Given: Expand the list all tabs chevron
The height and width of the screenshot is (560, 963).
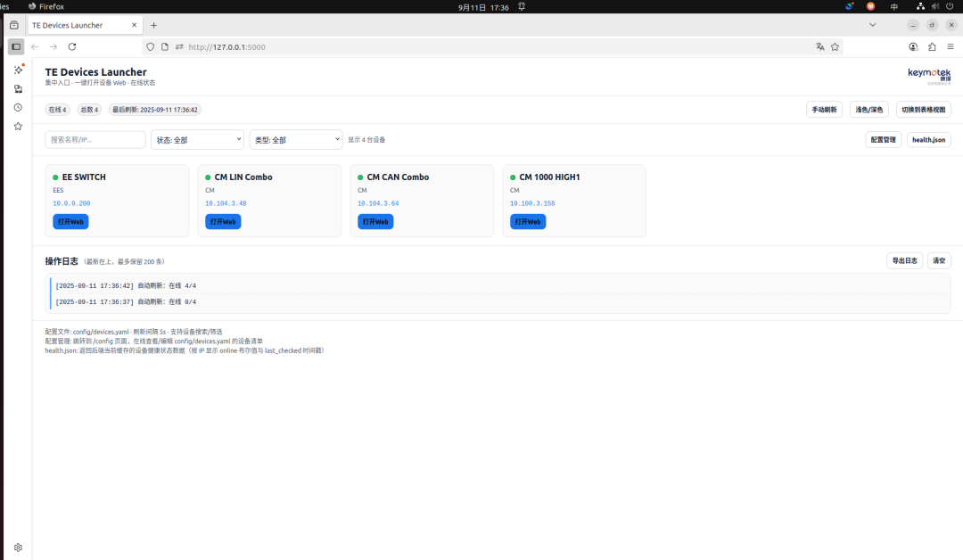Looking at the screenshot, I should tap(872, 25).
